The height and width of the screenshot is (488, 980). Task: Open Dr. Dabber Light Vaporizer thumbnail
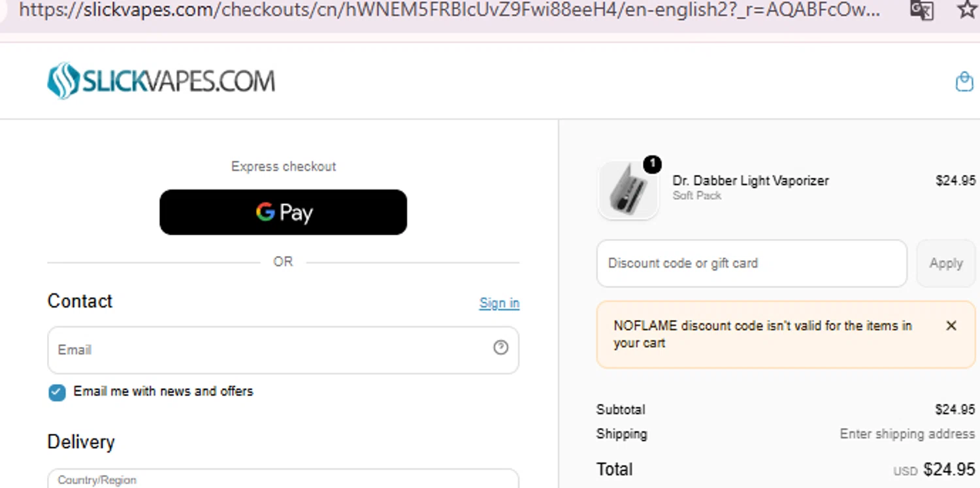click(628, 190)
